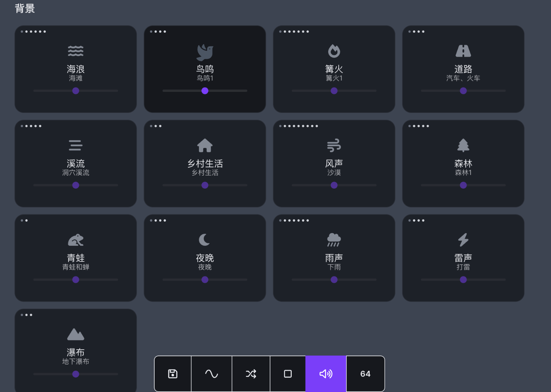Click the 篝火 campfire flame icon
The image size is (551, 392).
(x=334, y=51)
